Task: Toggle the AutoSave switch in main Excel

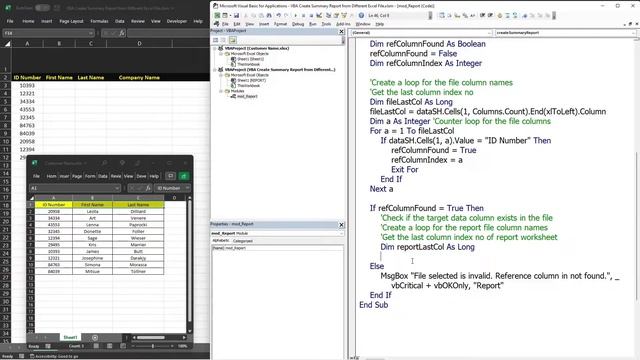Action: (x=42, y=8)
